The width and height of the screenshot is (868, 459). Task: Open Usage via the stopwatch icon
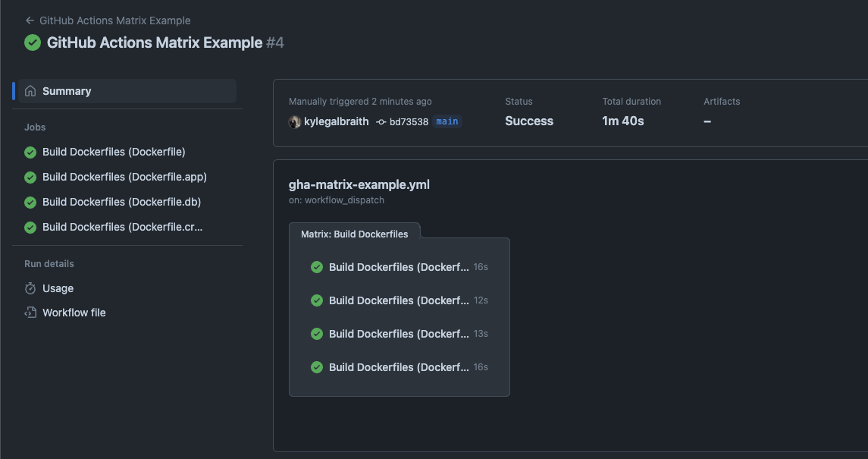(x=30, y=288)
